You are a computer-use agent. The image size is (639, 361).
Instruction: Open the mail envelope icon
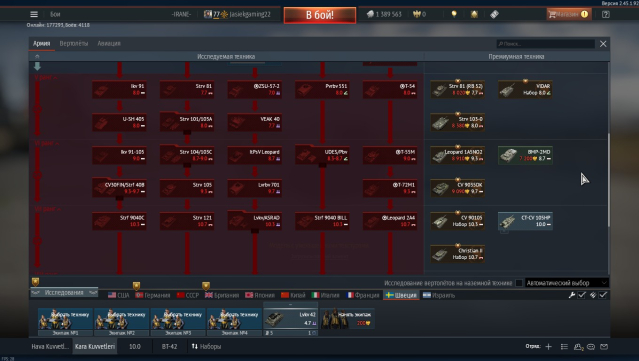pyautogui.click(x=604, y=347)
